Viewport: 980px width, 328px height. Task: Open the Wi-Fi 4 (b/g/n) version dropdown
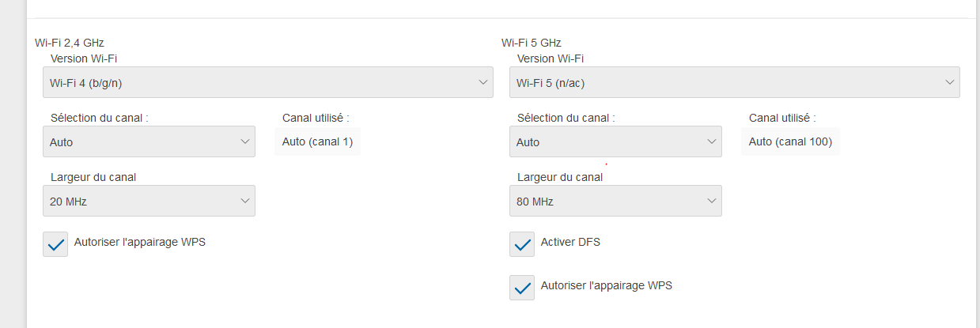[x=268, y=82]
